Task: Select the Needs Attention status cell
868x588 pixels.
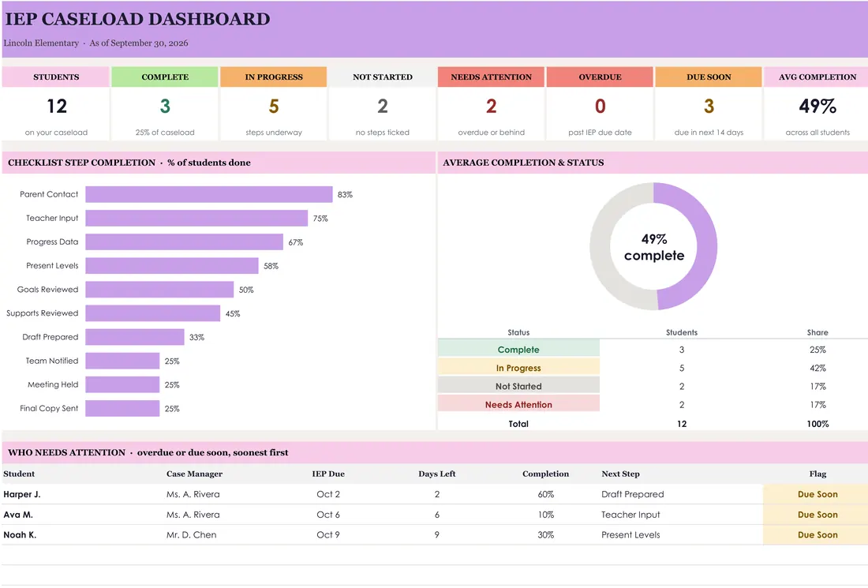Action: [518, 405]
